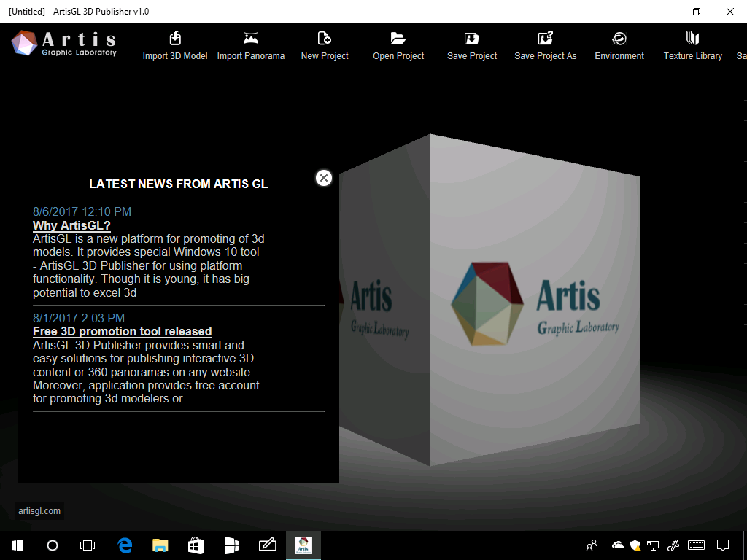This screenshot has width=747, height=560.
Task: Open Cortana search circle
Action: coord(53,545)
